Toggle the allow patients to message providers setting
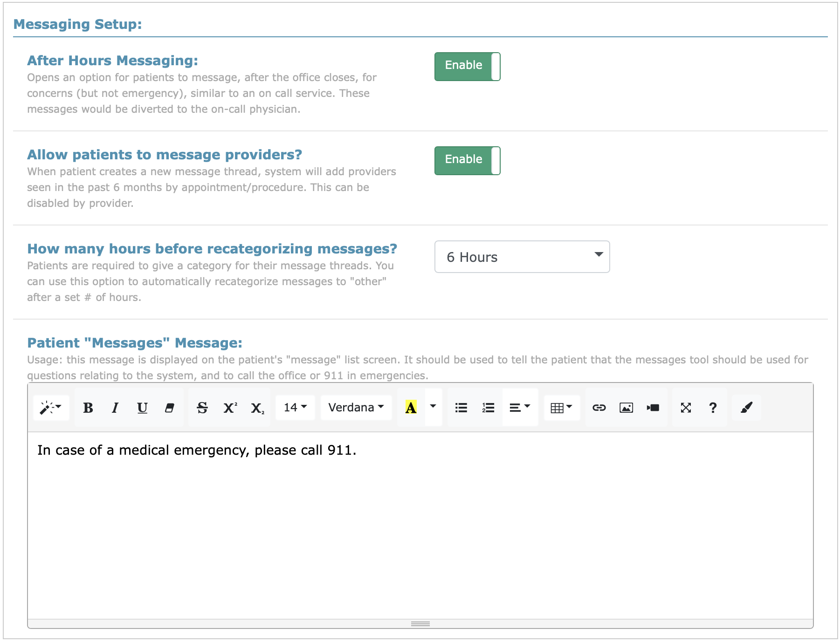 pyautogui.click(x=467, y=160)
